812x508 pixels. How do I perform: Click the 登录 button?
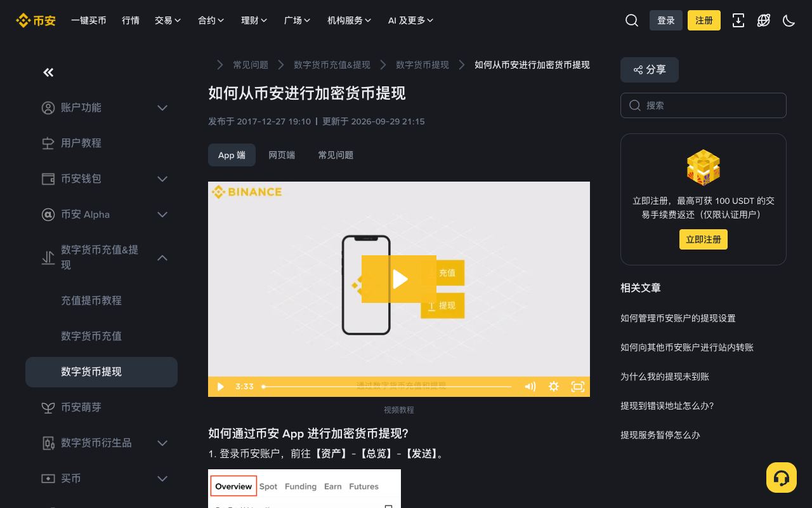[x=666, y=20]
